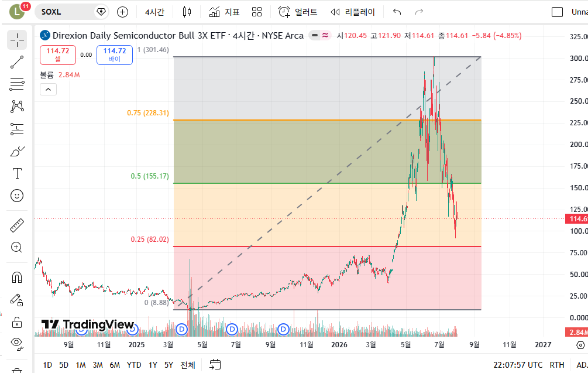Screen dimensions: 588x373
Task: Select the trend line drawing tool
Action: [17, 62]
